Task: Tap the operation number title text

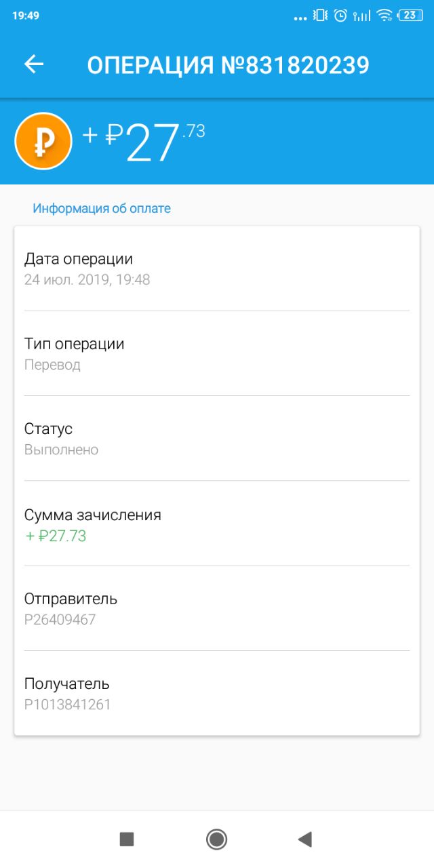Action: tap(228, 65)
